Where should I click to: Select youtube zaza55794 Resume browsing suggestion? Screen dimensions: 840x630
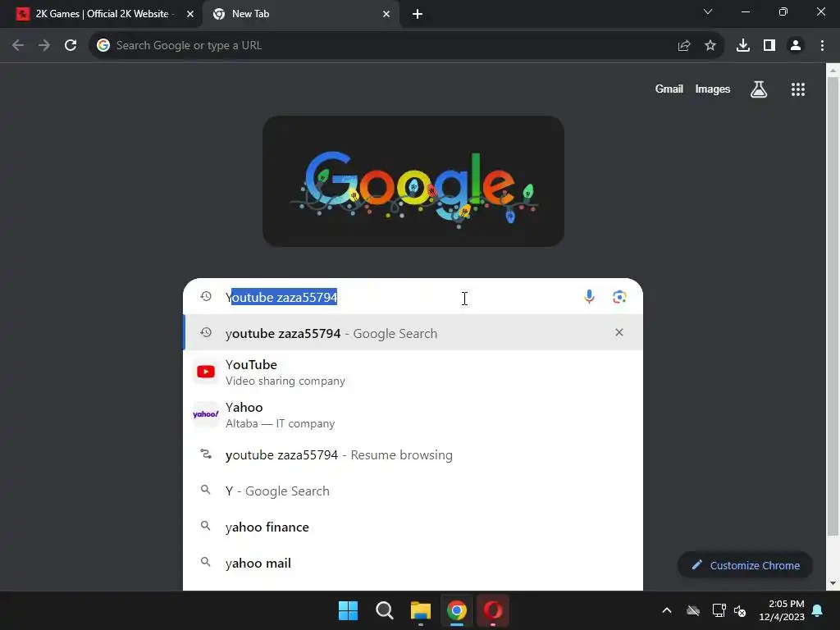point(413,454)
